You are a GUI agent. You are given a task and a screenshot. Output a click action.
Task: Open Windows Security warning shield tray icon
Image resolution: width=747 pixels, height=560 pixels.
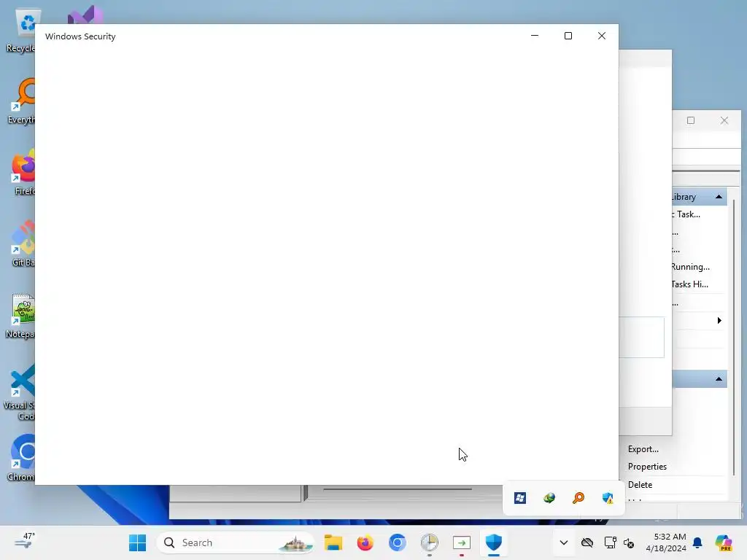pyautogui.click(x=608, y=498)
